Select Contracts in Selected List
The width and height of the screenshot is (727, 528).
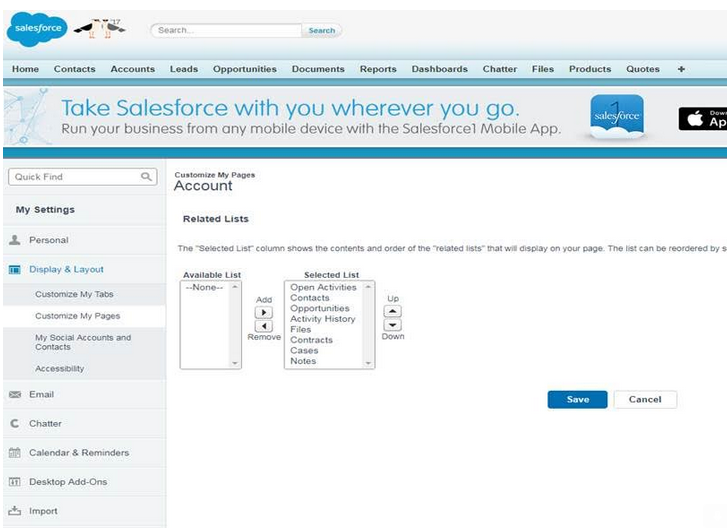[311, 340]
